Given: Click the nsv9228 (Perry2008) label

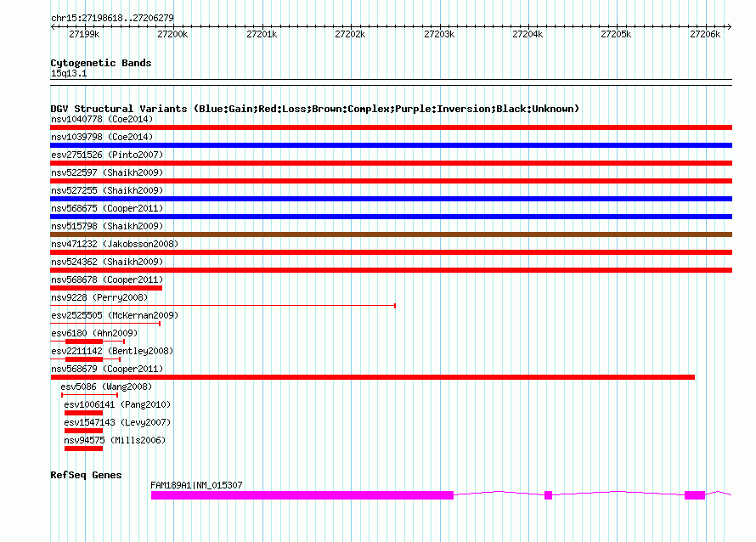Looking at the screenshot, I should point(99,297).
